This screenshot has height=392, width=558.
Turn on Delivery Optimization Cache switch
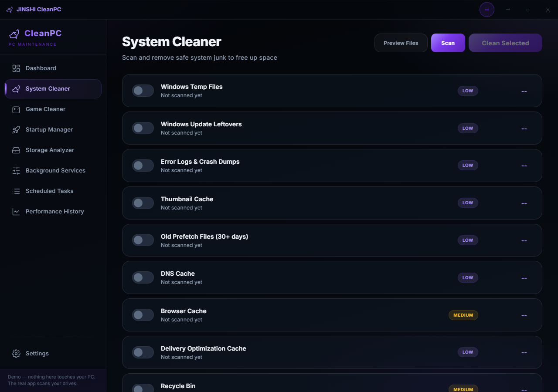(x=143, y=352)
